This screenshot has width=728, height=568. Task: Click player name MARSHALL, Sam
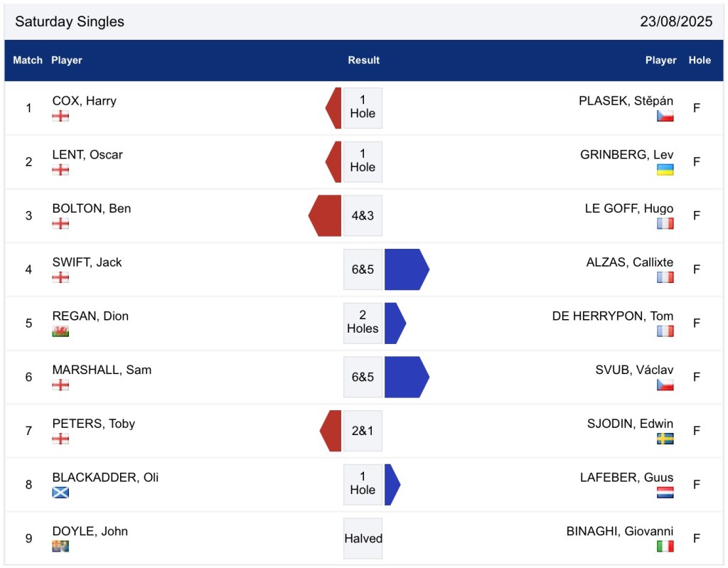point(102,370)
